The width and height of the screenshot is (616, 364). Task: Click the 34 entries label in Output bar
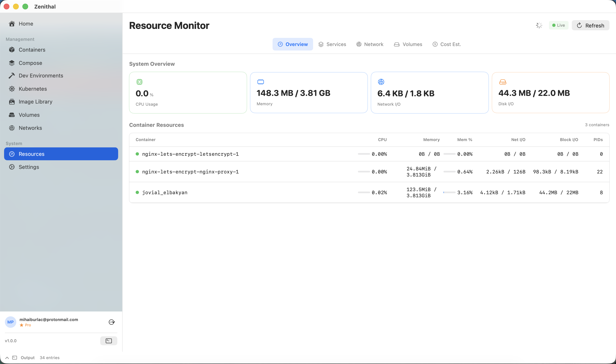(x=49, y=358)
